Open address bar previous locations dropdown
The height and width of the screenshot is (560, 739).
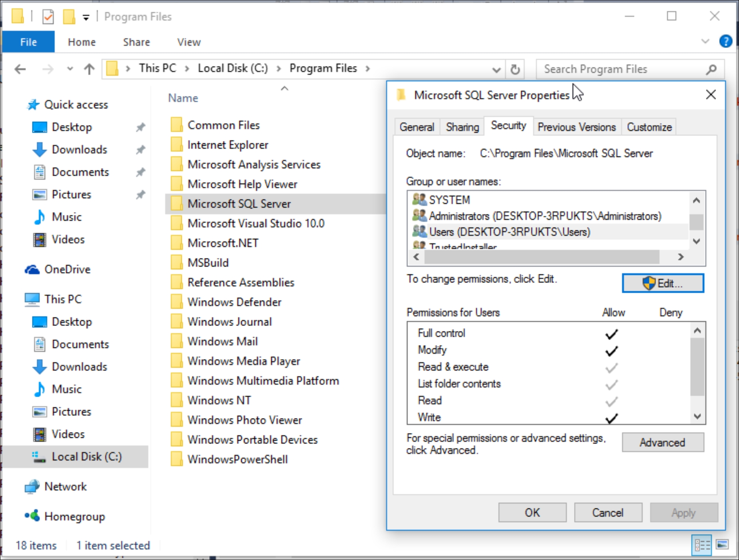pyautogui.click(x=496, y=70)
